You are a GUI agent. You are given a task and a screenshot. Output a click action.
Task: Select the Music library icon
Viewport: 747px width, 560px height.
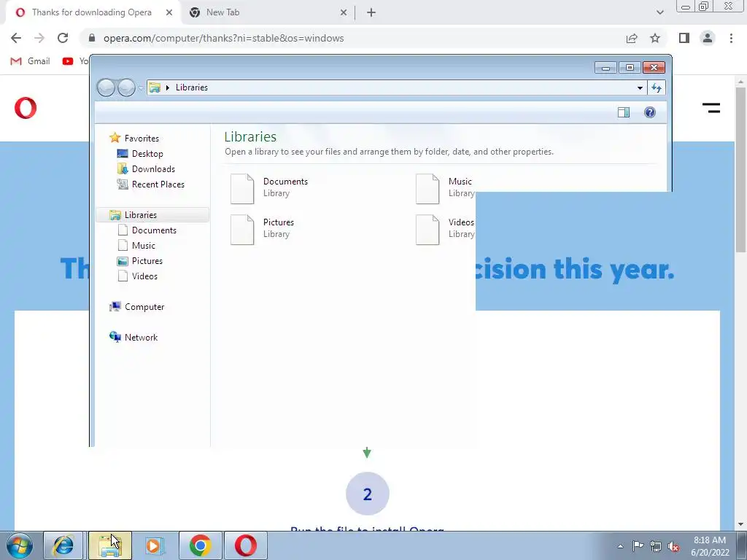[x=427, y=189]
